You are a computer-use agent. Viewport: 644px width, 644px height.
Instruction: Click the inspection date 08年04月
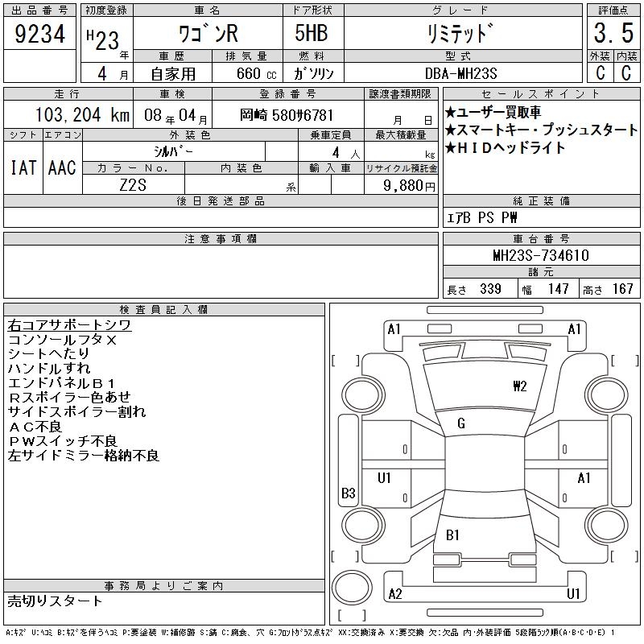tap(175, 116)
